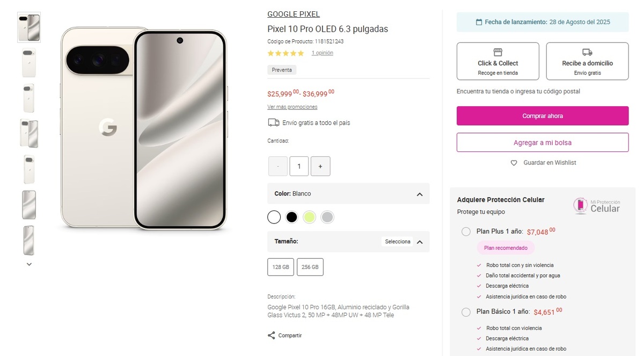Screen dimensions: 644x356
Task: Click the Click & Collect store icon
Action: 497,52
